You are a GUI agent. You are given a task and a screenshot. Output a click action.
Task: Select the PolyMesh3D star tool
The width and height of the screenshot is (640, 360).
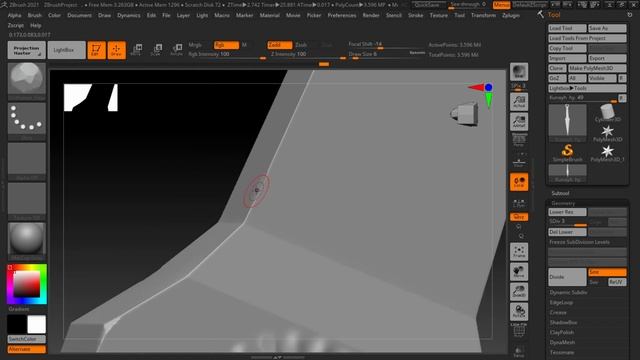click(607, 133)
